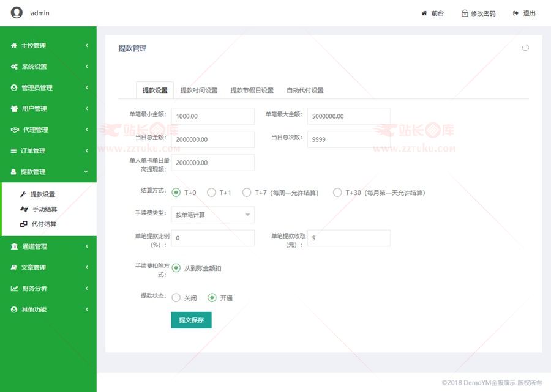Viewport: 551px width, 392px height.
Task: Collapse the 提款管理 sidebar menu
Action: click(48, 172)
